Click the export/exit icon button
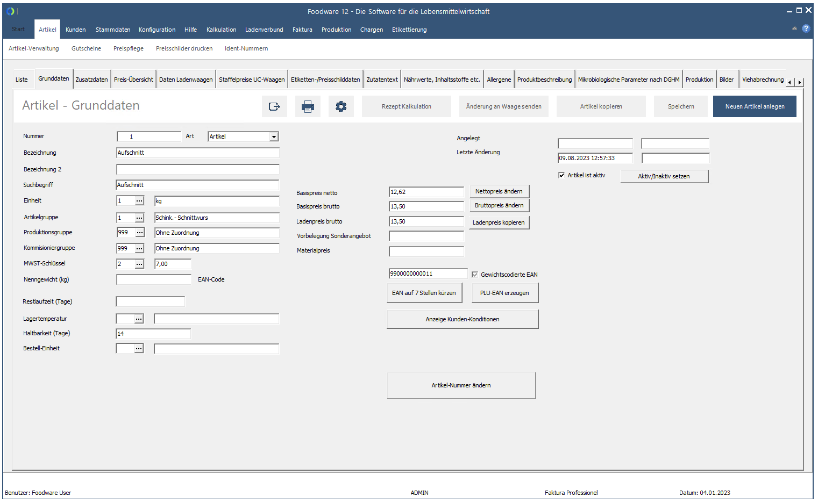This screenshot has width=818, height=504. point(274,106)
